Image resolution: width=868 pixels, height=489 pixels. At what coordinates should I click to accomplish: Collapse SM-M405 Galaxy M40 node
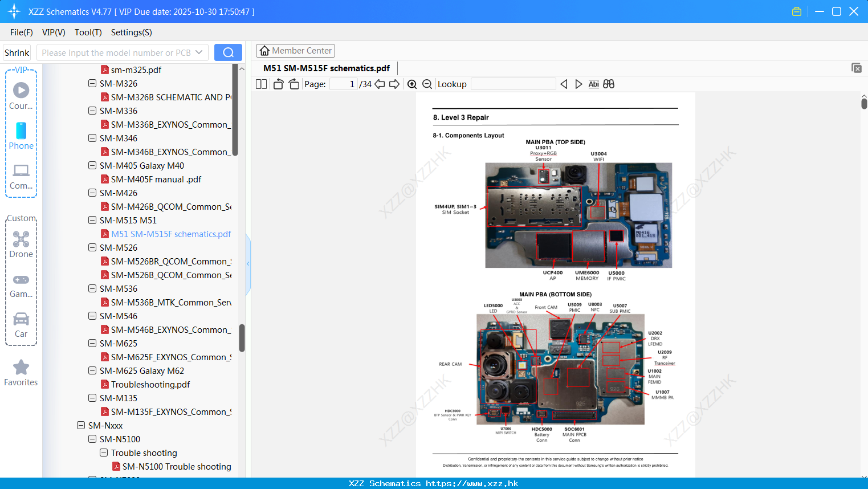(x=92, y=165)
